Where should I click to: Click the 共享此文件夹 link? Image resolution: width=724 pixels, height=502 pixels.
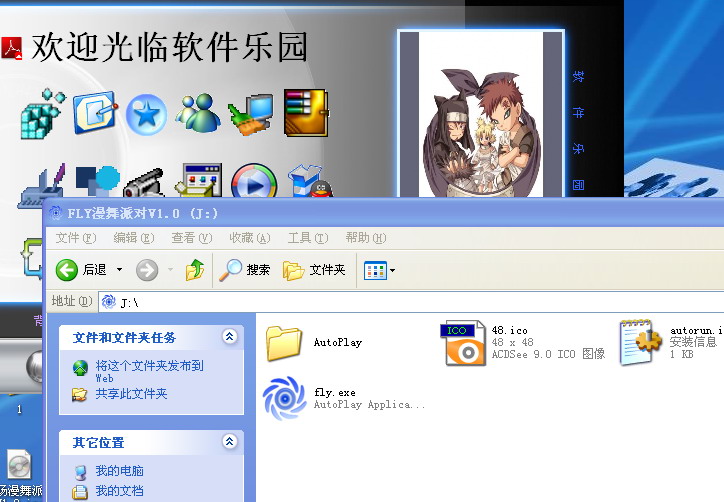click(131, 394)
